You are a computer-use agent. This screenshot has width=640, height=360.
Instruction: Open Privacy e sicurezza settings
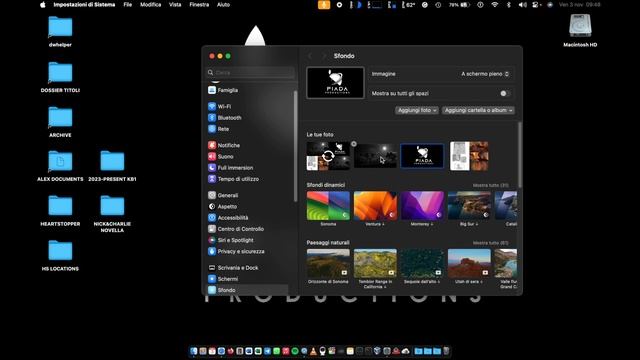click(236, 251)
